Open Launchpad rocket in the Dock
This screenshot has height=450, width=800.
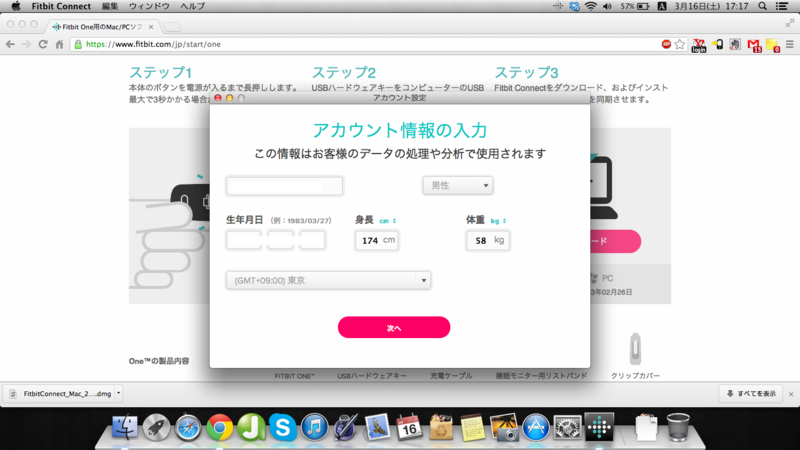click(x=156, y=427)
